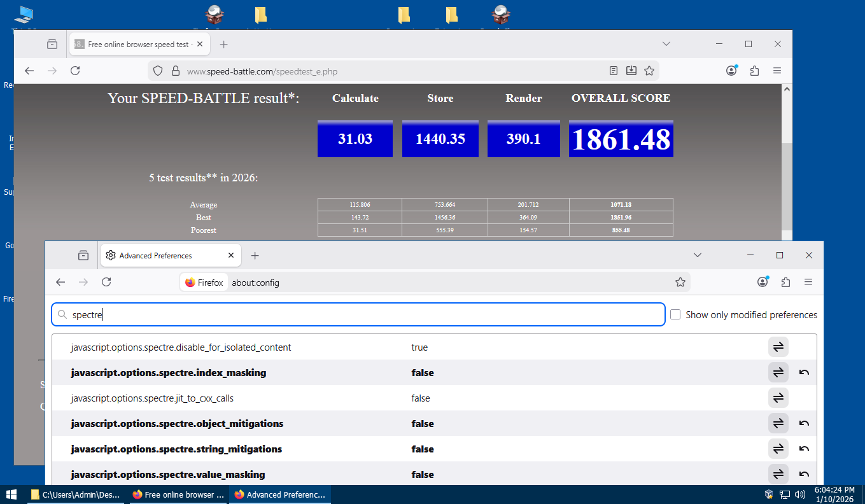The image size is (865, 504).
Task: Expand list all tabs chevron in speed test window
Action: click(666, 44)
